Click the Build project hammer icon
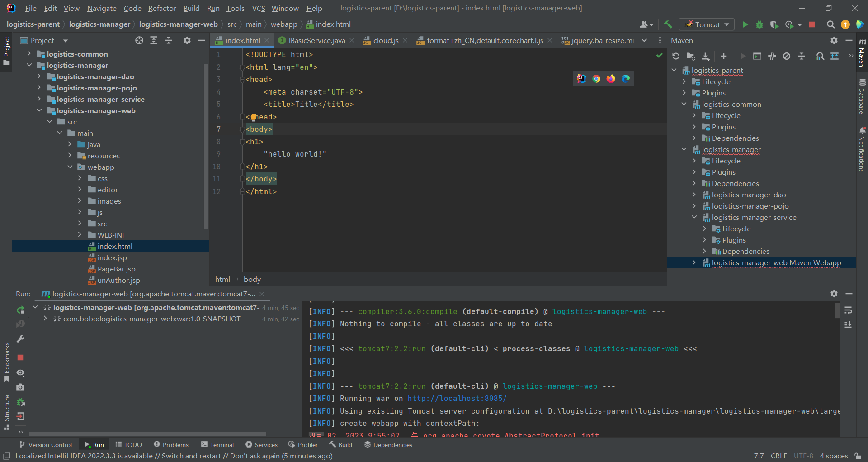868x462 pixels. click(x=668, y=24)
